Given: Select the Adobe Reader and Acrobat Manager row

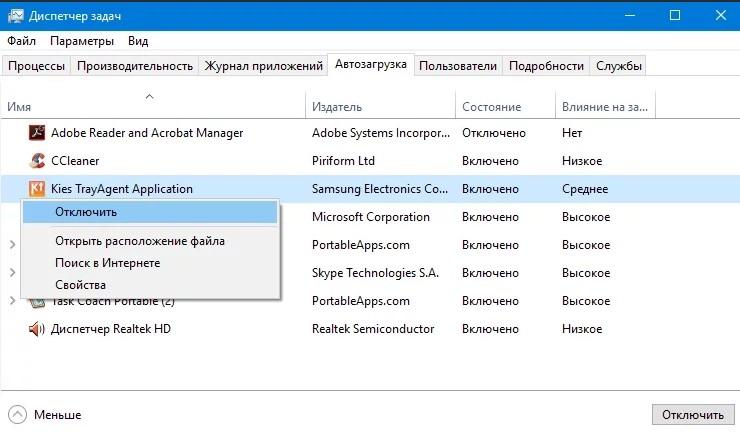Looking at the screenshot, I should (x=370, y=133).
